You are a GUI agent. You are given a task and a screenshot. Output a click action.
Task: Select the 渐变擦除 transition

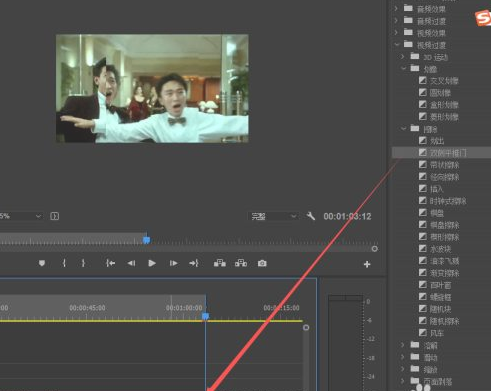[444, 273]
